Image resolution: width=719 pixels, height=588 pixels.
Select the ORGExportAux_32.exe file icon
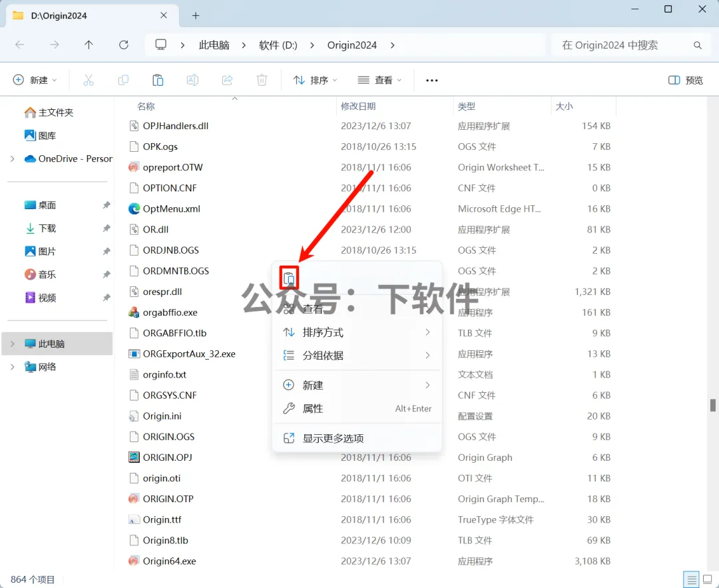coord(133,354)
